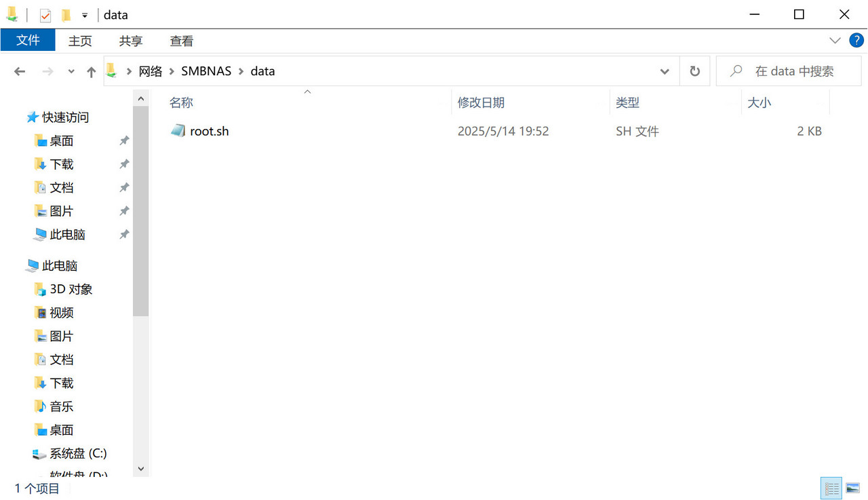Refresh the data folder view
Screen dimensions: 868x500
click(x=694, y=71)
